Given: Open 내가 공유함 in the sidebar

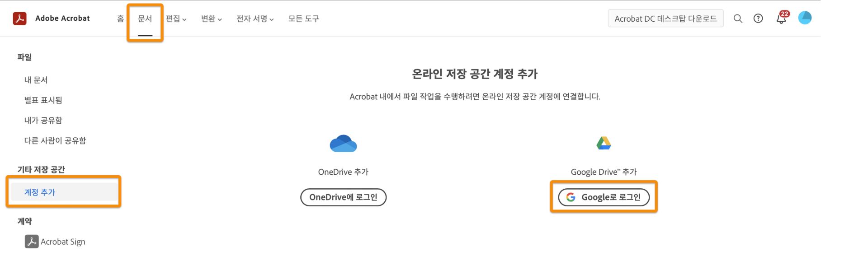Looking at the screenshot, I should (43, 121).
